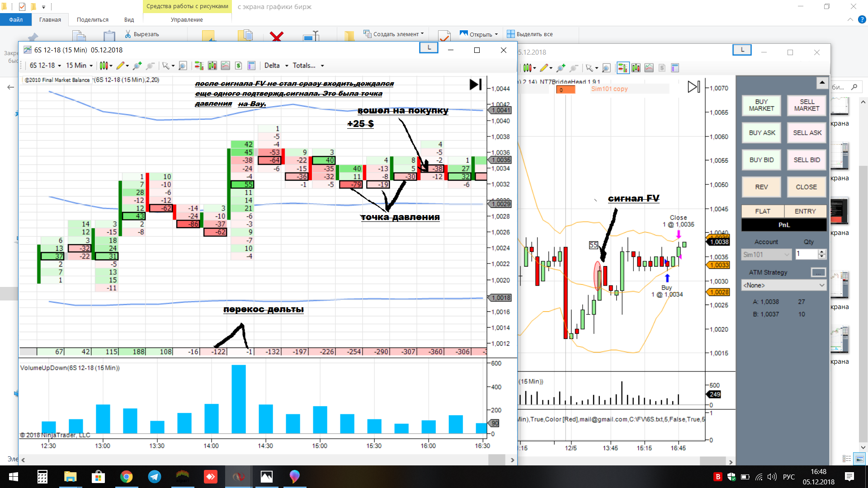The height and width of the screenshot is (488, 868).
Task: Open the ATM Strategy None dropdown
Action: click(x=784, y=286)
